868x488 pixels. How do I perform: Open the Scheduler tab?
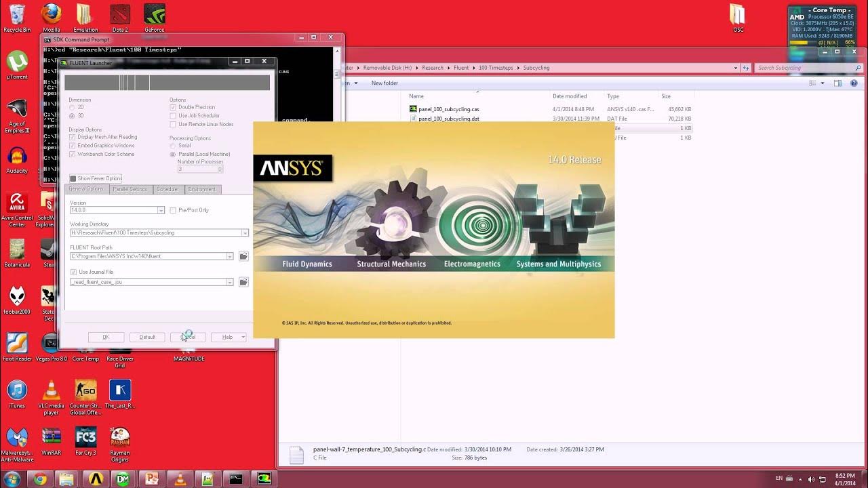click(x=167, y=189)
